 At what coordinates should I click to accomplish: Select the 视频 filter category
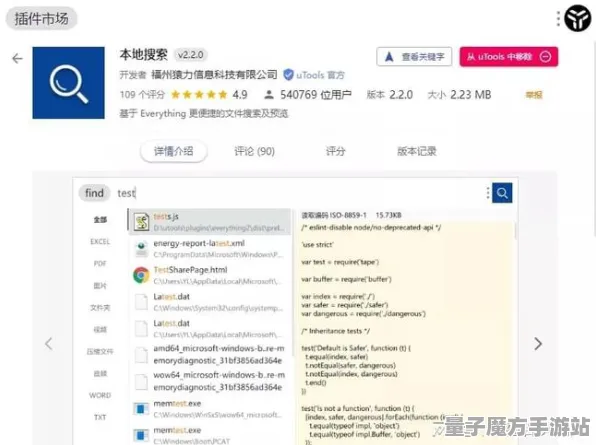(x=100, y=329)
